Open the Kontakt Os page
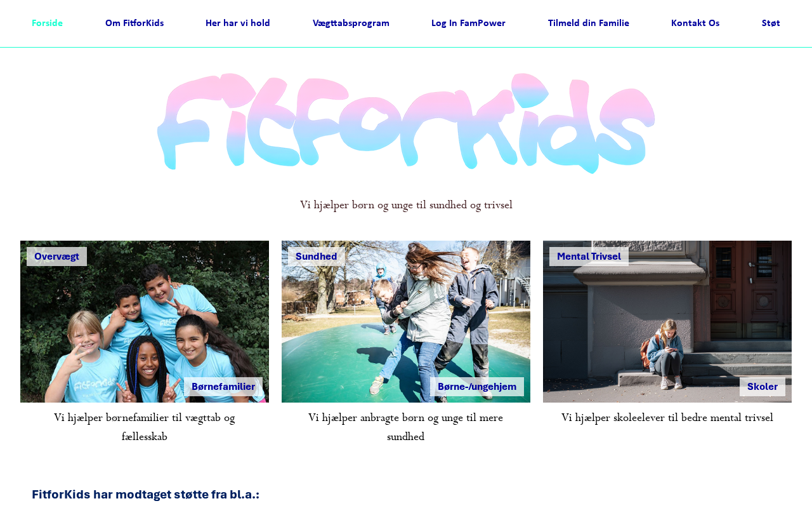The image size is (812, 508). coord(695,23)
